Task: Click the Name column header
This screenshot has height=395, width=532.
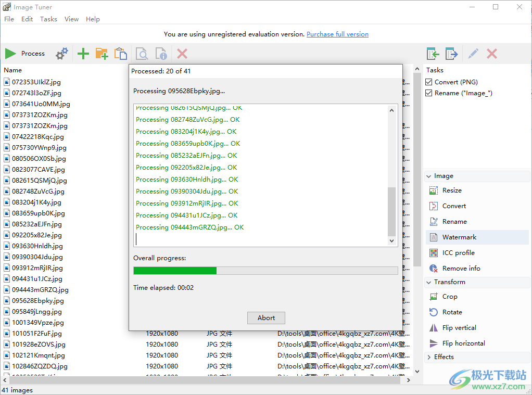Action: tap(13, 70)
